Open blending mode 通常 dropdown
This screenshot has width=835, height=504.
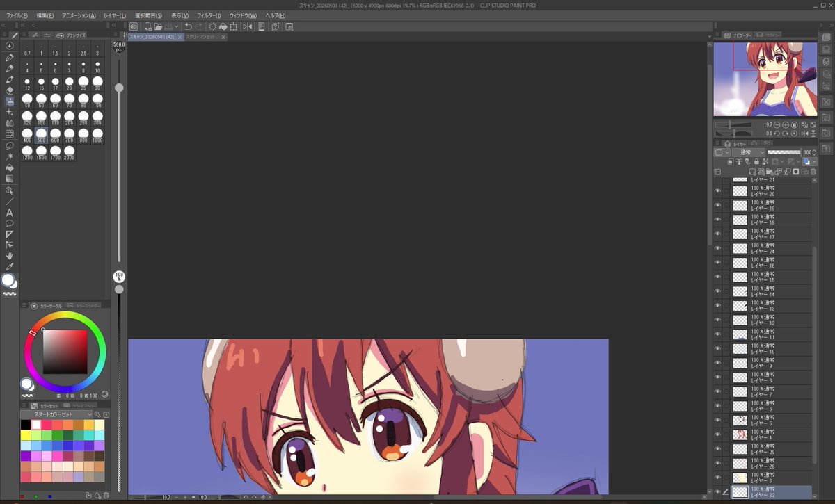(x=749, y=152)
